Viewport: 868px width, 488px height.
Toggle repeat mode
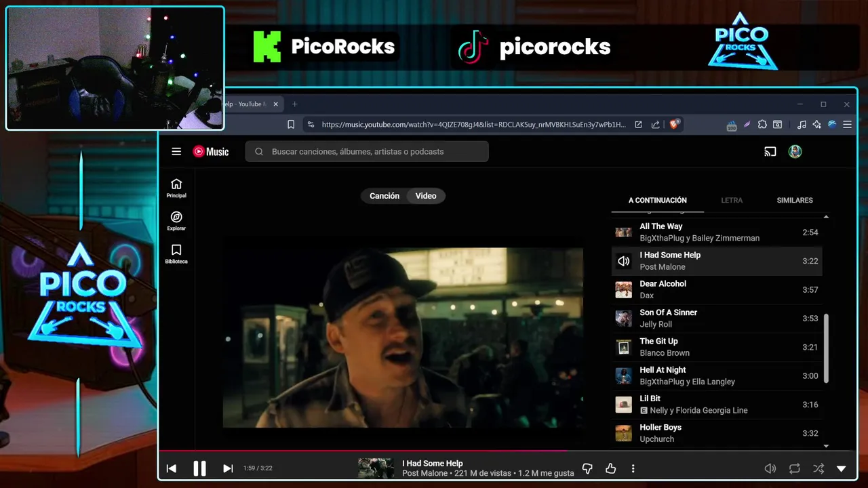pyautogui.click(x=795, y=468)
